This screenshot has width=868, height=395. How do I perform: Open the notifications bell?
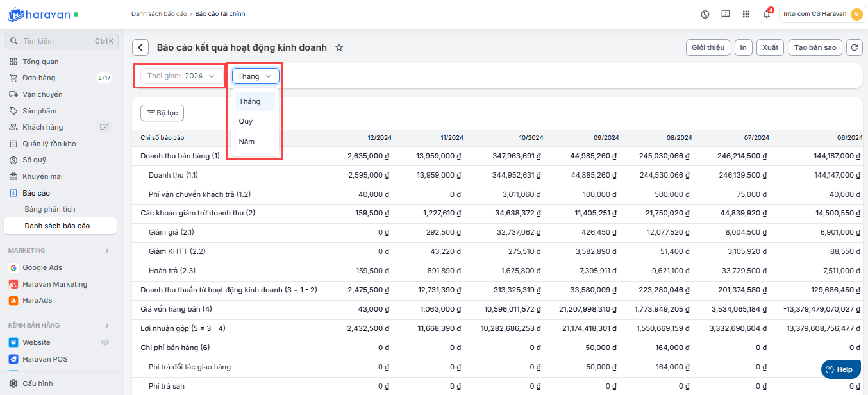767,14
